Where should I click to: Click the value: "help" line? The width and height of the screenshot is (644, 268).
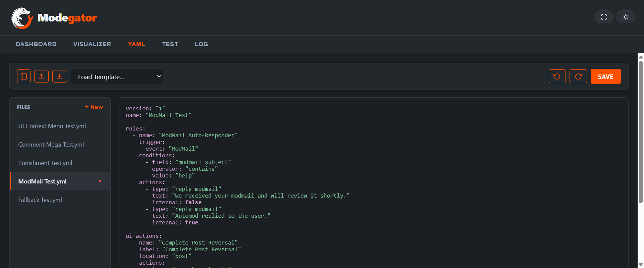click(x=173, y=175)
